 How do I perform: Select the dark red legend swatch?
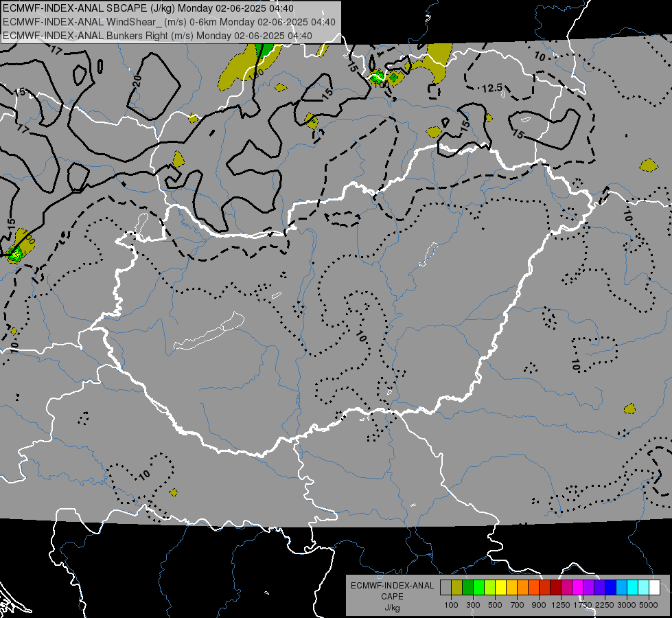pos(555,588)
